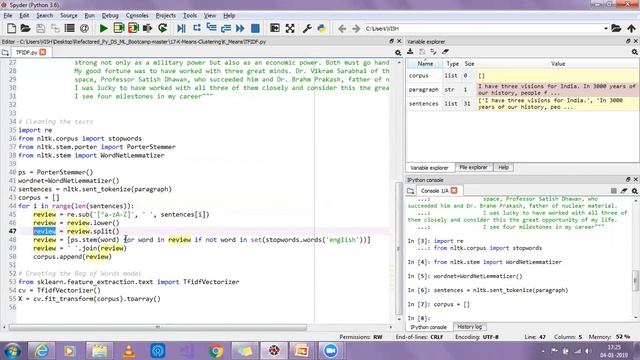Image resolution: width=640 pixels, height=360 pixels.
Task: Switch to the File explorer tab
Action: (x=473, y=167)
